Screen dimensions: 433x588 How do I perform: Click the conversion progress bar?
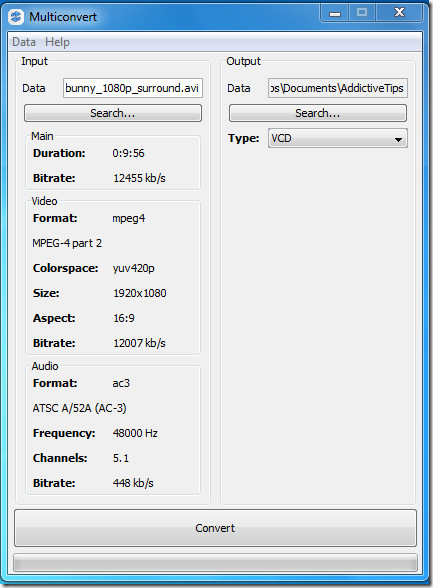(x=215, y=562)
